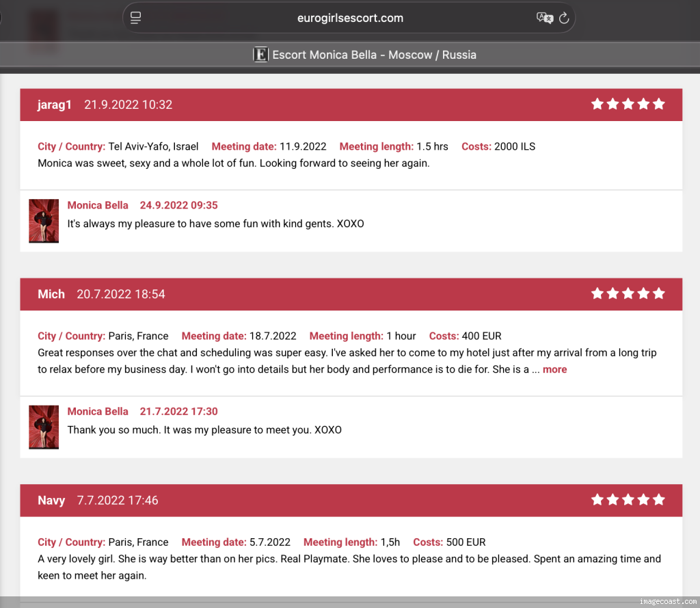700x608 pixels.
Task: Click the translate page icon
Action: [x=544, y=18]
